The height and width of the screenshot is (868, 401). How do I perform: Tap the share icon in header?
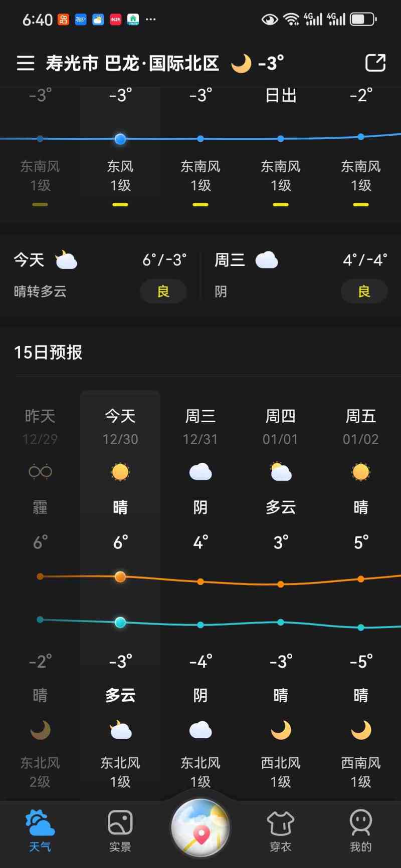click(375, 63)
